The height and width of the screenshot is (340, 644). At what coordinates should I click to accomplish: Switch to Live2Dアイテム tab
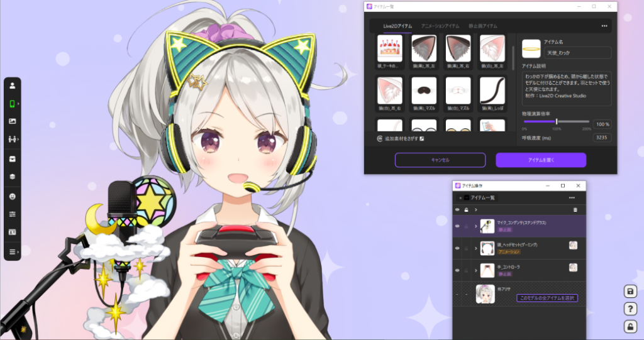[397, 26]
